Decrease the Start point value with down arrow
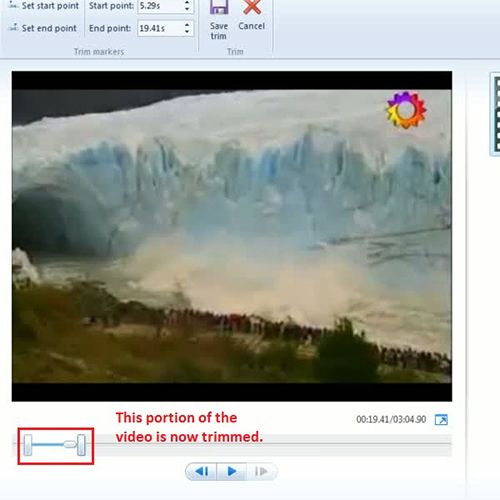The height and width of the screenshot is (500, 500). [187, 9]
